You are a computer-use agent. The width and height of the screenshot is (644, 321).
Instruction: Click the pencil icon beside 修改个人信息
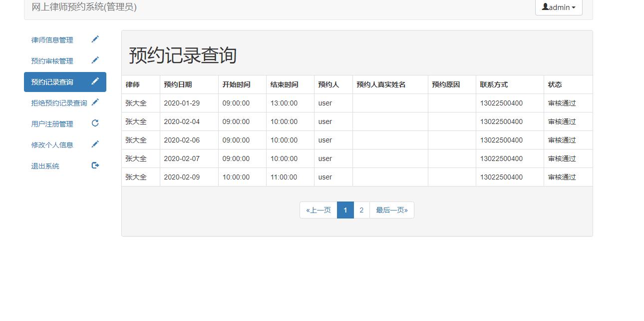click(95, 144)
